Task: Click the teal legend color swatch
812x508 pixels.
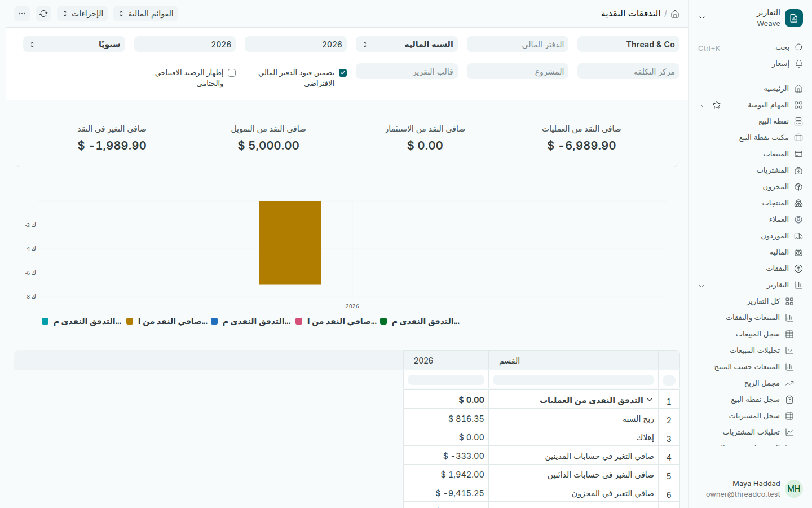Action: [x=45, y=321]
